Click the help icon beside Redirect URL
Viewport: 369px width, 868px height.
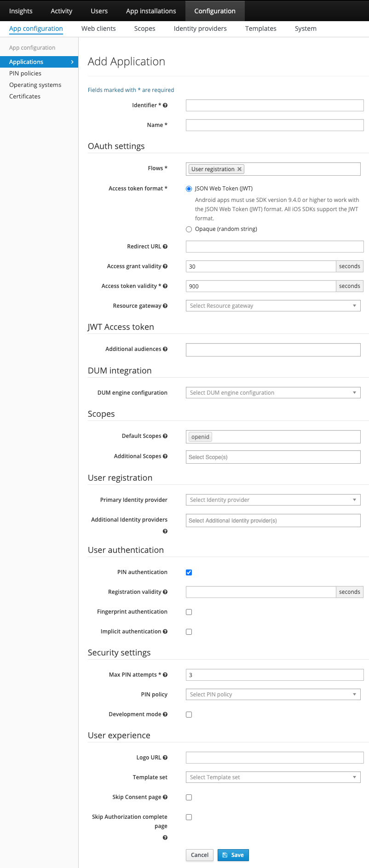[165, 246]
